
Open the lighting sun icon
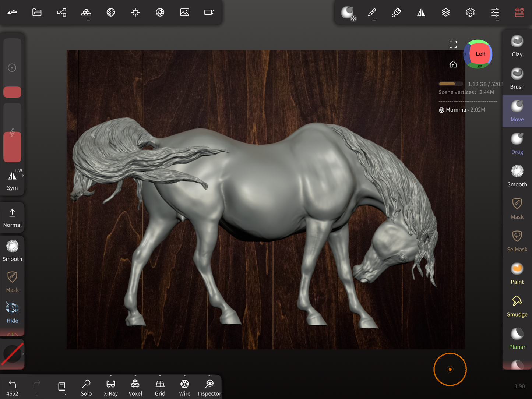(135, 13)
